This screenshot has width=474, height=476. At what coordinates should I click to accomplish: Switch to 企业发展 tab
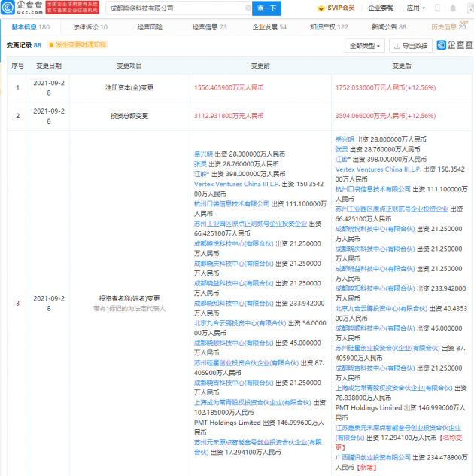[x=269, y=27]
